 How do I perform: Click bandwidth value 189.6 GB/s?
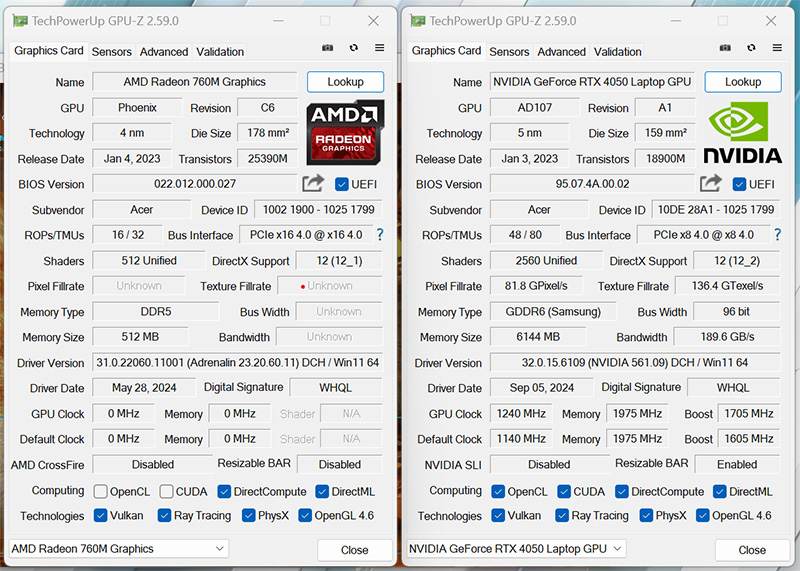pos(727,337)
